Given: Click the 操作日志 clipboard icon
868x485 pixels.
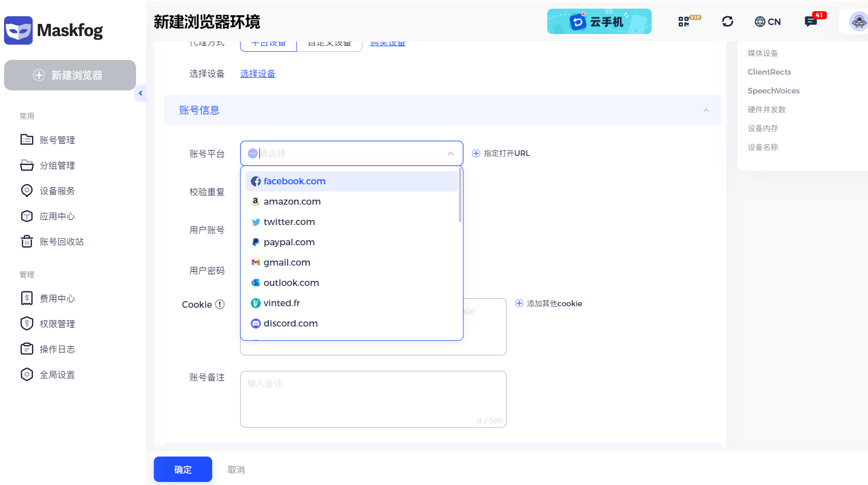Looking at the screenshot, I should [27, 349].
